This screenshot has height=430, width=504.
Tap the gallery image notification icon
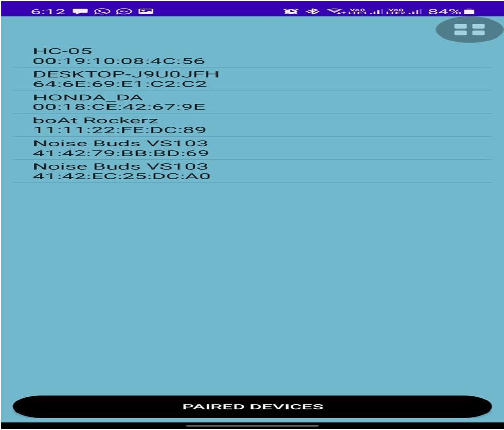click(146, 11)
